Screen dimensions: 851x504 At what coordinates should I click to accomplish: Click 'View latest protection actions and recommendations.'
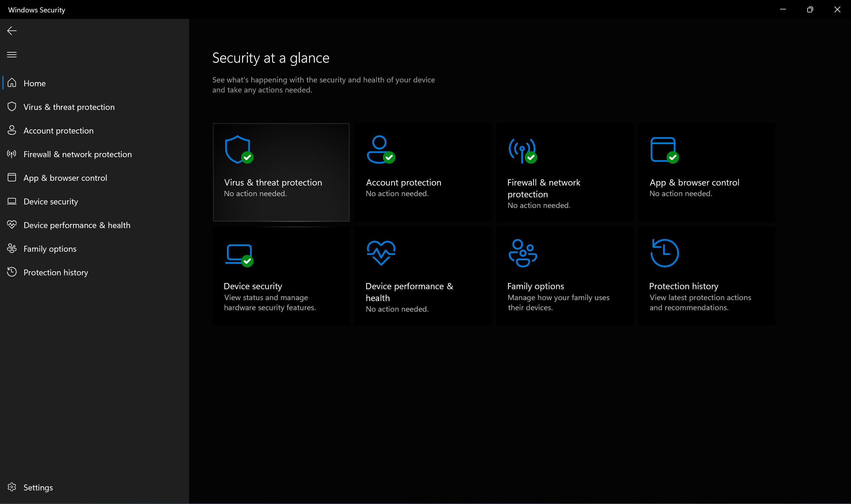tap(700, 303)
